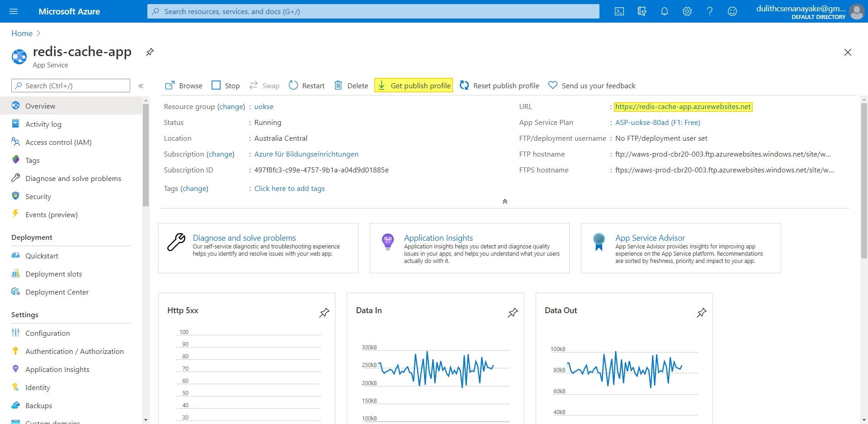Restart the app service
The width and height of the screenshot is (868, 424).
click(307, 86)
